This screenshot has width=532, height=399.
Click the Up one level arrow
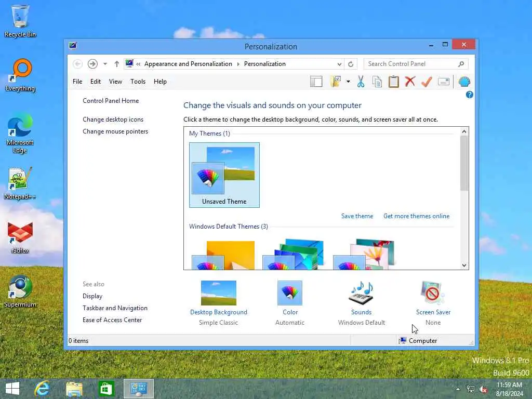coord(117,64)
